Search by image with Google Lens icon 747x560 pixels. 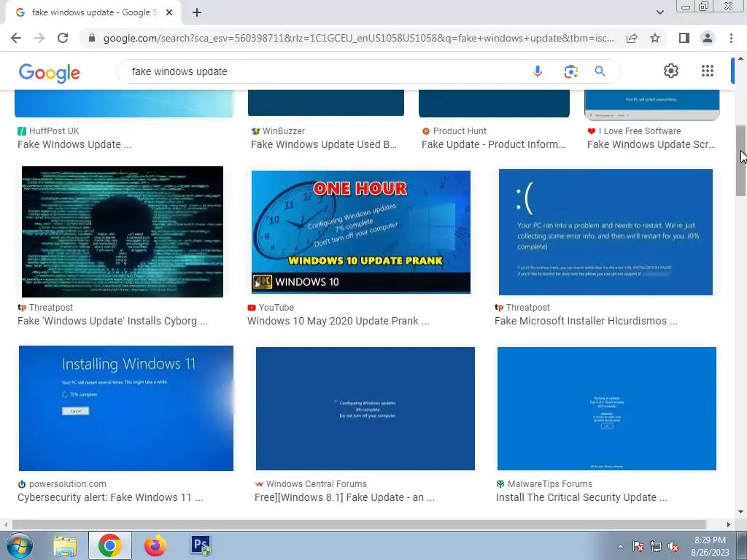[570, 71]
